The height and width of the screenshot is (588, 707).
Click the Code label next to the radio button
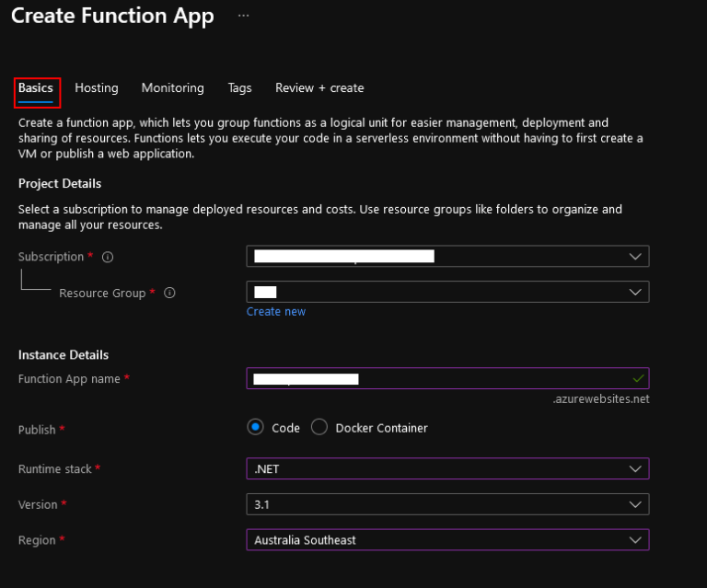[285, 428]
